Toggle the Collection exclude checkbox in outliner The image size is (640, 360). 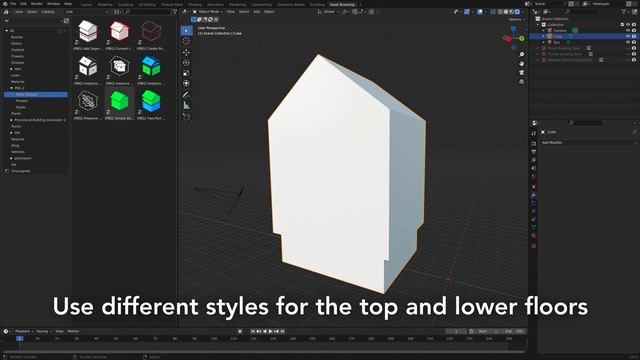coord(622,24)
